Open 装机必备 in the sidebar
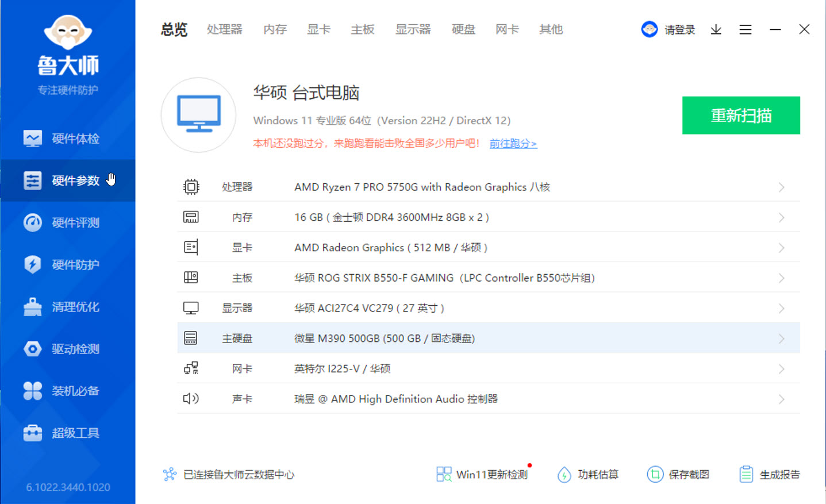Image resolution: width=826 pixels, height=504 pixels. (68, 391)
